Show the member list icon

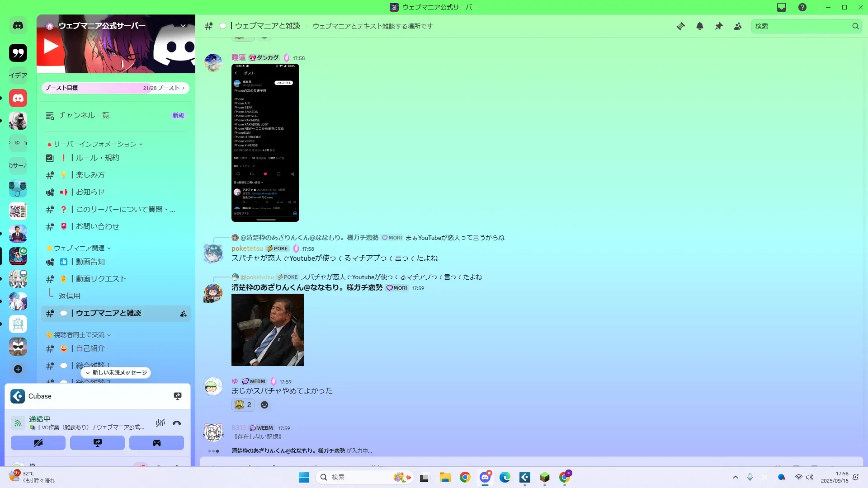(738, 26)
